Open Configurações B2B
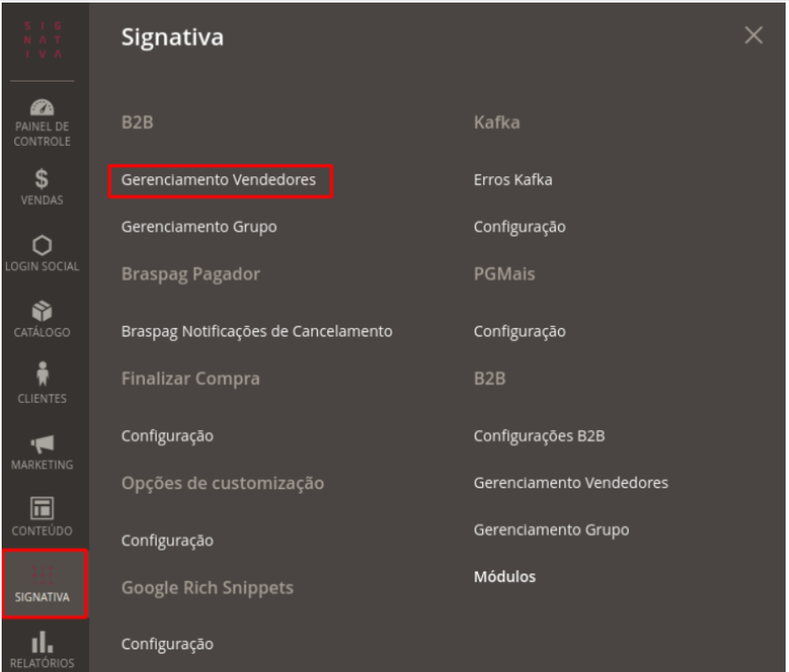This screenshot has height=672, width=789. [529, 436]
